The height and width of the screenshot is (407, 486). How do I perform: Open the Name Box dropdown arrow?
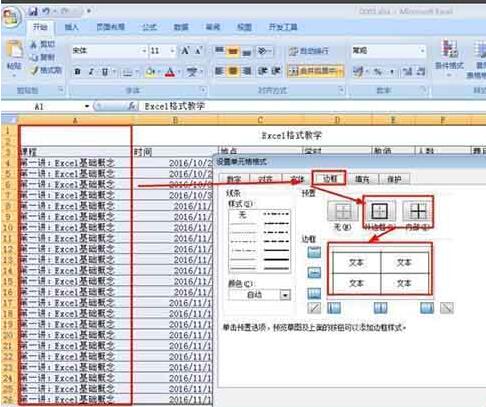point(87,106)
